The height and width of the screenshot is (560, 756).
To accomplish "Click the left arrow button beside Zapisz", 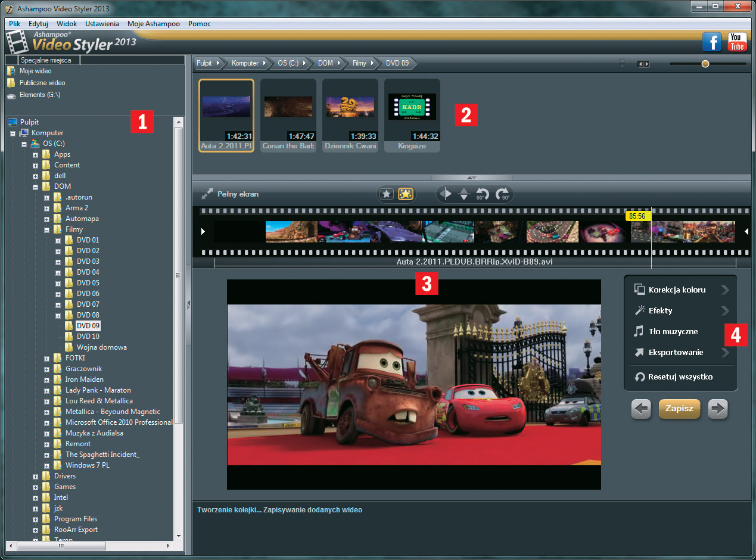I will click(x=641, y=409).
